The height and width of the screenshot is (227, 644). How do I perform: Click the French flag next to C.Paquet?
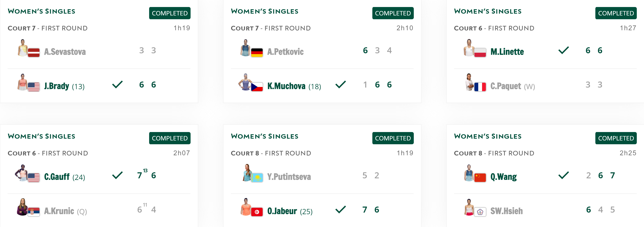tap(480, 87)
